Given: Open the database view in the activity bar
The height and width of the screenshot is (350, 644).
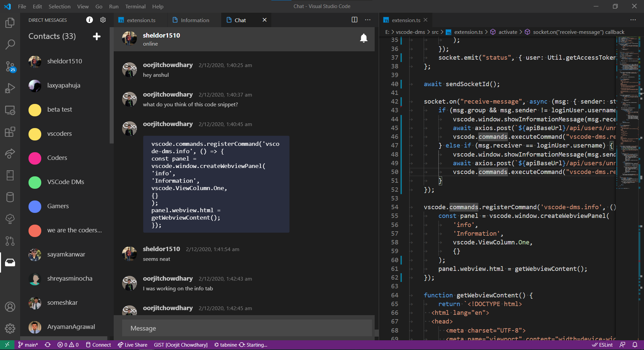Looking at the screenshot, I should (10, 197).
